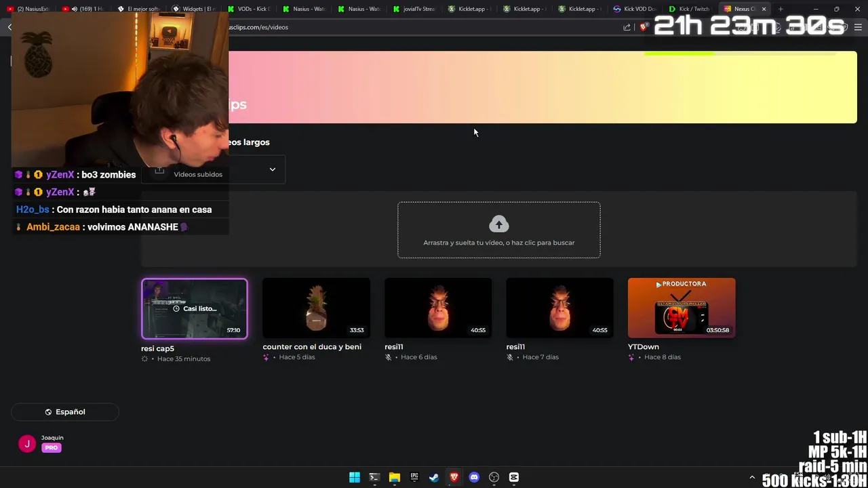The height and width of the screenshot is (488, 868).
Task: Open the browser main menu
Action: pyautogui.click(x=858, y=27)
